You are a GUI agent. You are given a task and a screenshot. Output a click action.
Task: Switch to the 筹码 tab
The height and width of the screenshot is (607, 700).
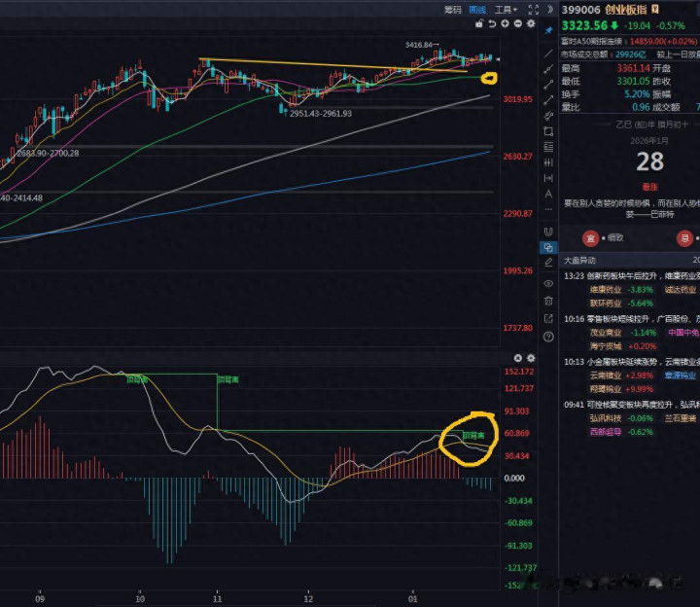(x=452, y=9)
